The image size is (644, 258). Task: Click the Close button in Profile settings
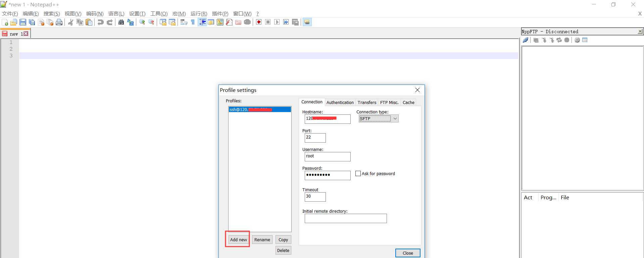pos(408,253)
